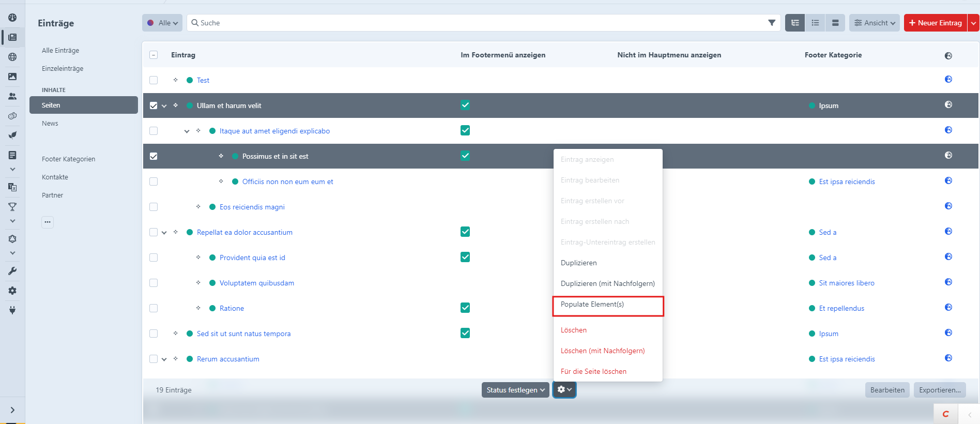Click the Neuer Eintrag button
The image size is (980, 424).
(x=935, y=23)
